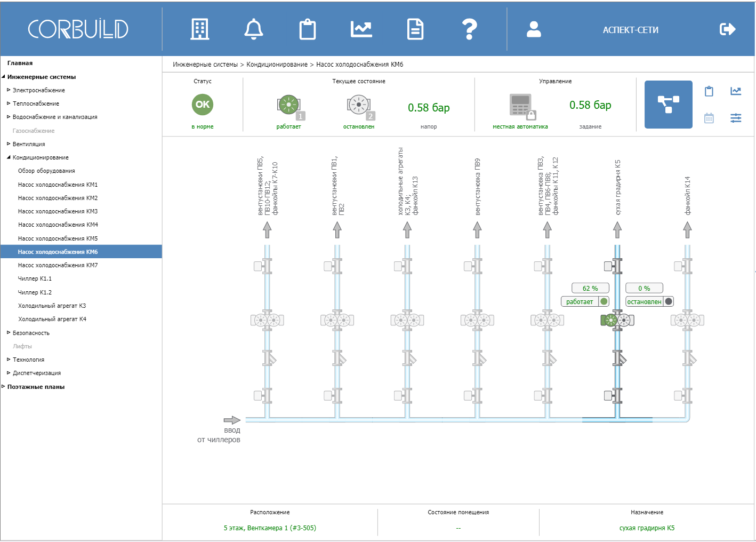
Task: Open the help question mark icon
Action: click(x=469, y=29)
